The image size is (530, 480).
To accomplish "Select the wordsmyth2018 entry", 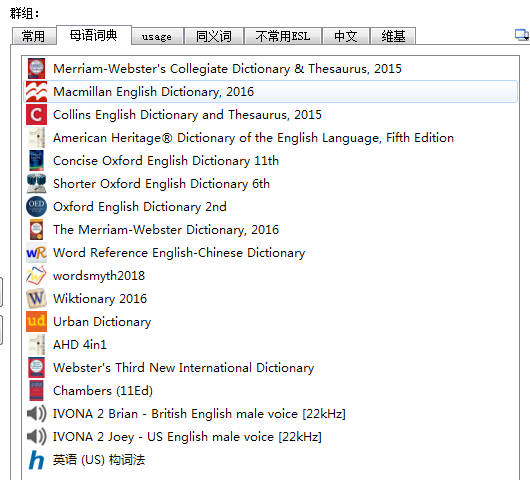I will click(x=271, y=275).
